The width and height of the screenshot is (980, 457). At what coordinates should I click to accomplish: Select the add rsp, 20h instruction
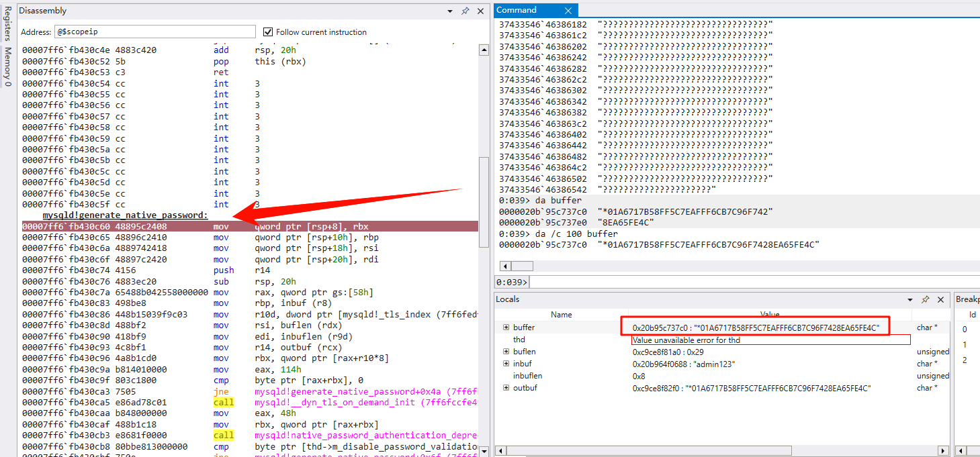pos(250,50)
